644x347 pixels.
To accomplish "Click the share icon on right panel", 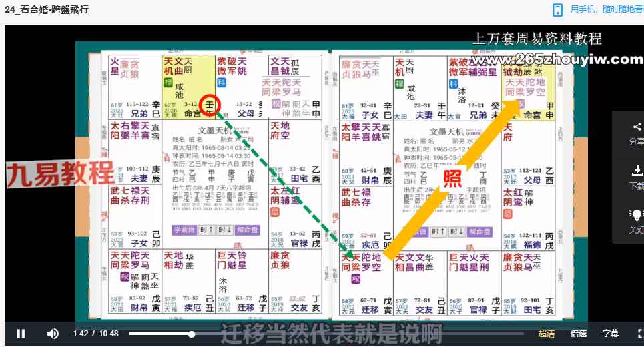I will 636,127.
